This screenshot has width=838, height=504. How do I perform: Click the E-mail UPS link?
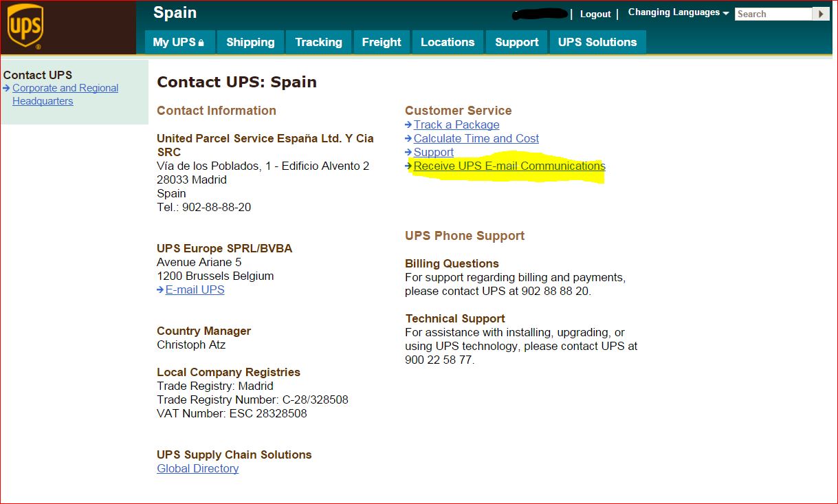click(x=195, y=289)
